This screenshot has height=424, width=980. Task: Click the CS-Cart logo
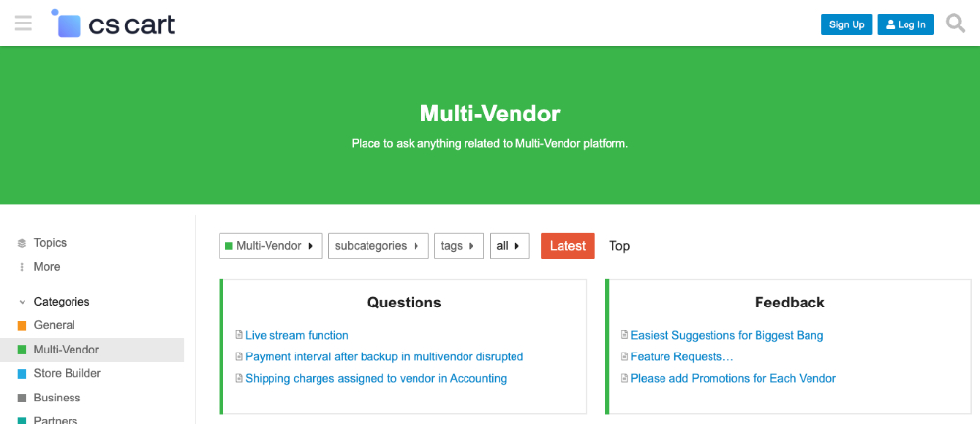(113, 24)
